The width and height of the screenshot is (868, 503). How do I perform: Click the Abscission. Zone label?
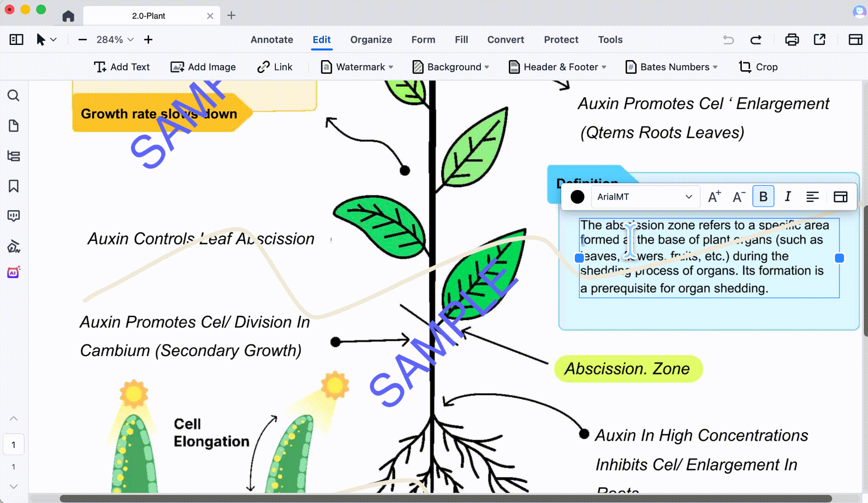tap(628, 369)
